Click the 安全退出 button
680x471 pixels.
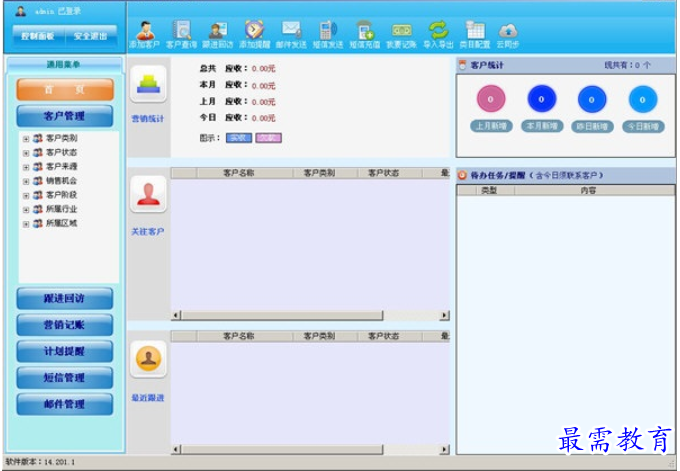point(92,36)
